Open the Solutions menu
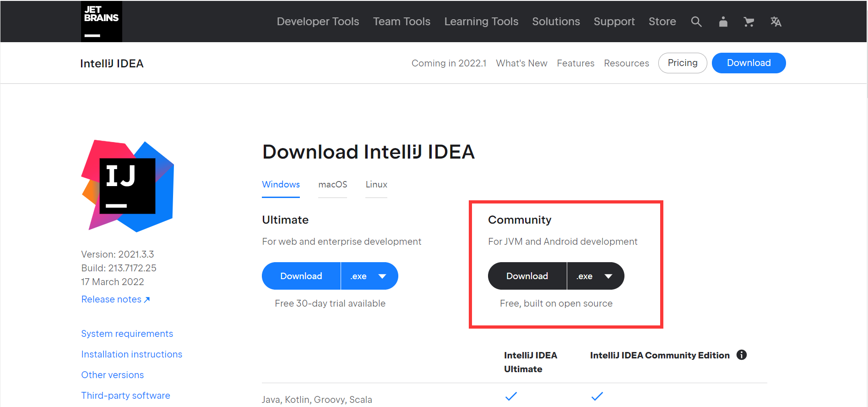The width and height of the screenshot is (868, 407). (556, 22)
